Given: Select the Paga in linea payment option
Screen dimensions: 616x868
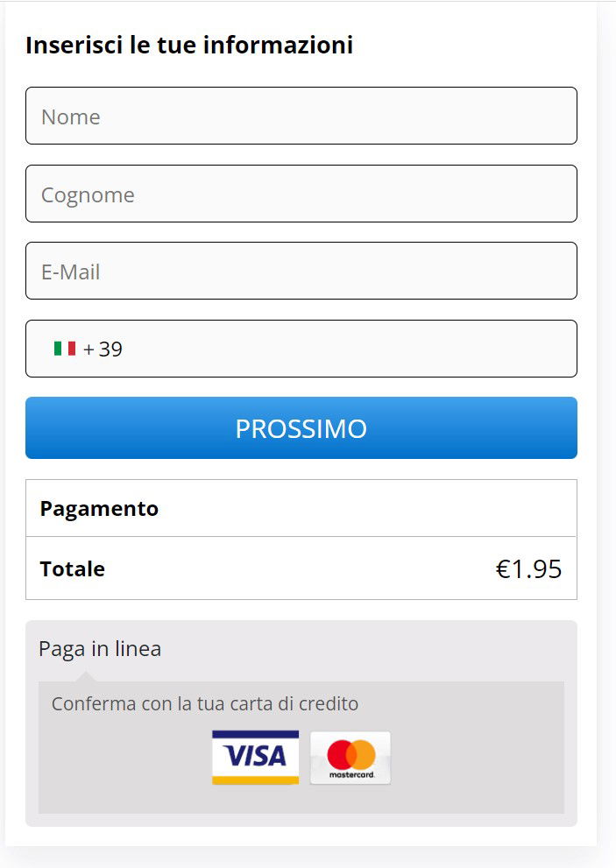Looking at the screenshot, I should click(x=100, y=649).
